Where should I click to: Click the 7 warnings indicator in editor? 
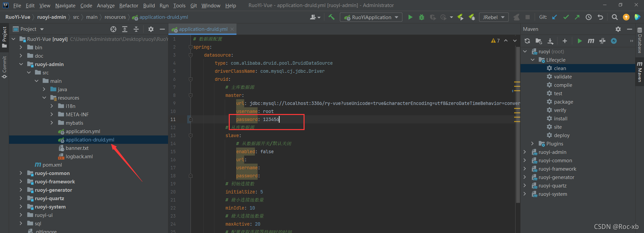pyautogui.click(x=495, y=41)
